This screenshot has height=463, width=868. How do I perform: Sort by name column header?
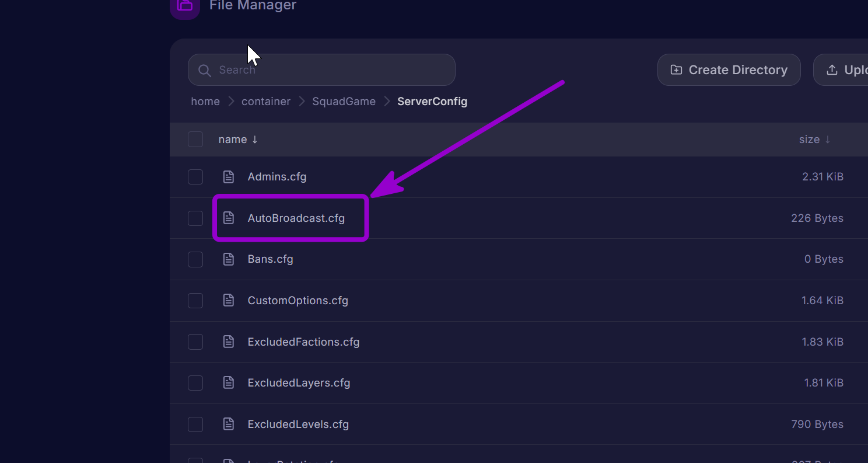238,140
